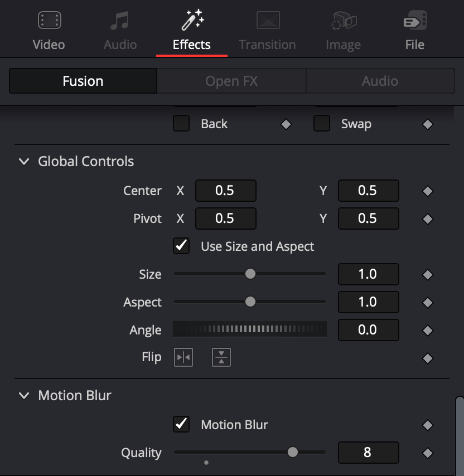Select the Audio effects sub-tab
Image resolution: width=464 pixels, height=476 pixels.
380,81
